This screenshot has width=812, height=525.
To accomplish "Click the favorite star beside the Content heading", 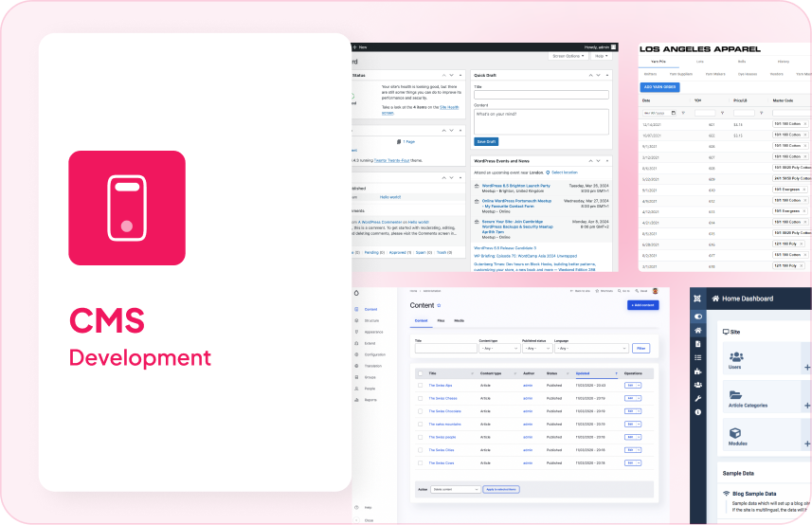I will point(439,306).
